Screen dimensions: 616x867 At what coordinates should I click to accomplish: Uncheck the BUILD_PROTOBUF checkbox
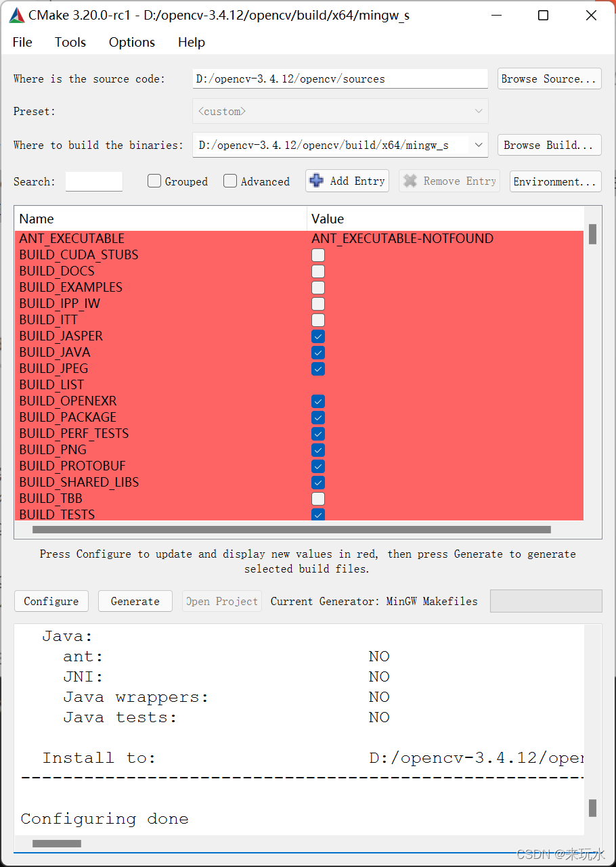point(318,466)
